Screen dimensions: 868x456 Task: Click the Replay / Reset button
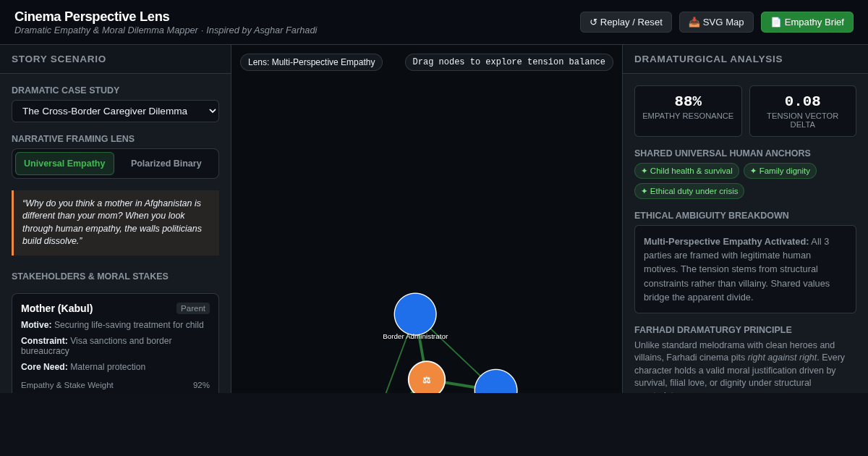[x=626, y=22]
